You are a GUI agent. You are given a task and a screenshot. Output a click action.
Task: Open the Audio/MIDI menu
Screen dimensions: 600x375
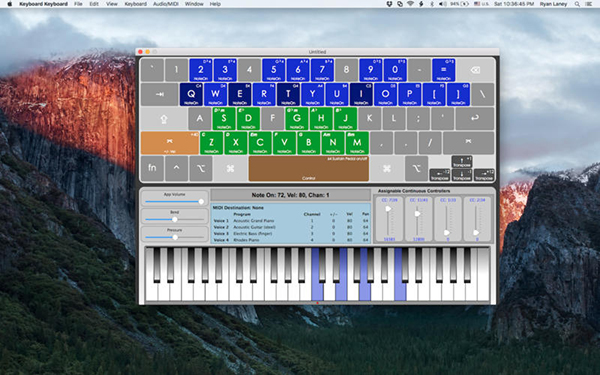(166, 4)
